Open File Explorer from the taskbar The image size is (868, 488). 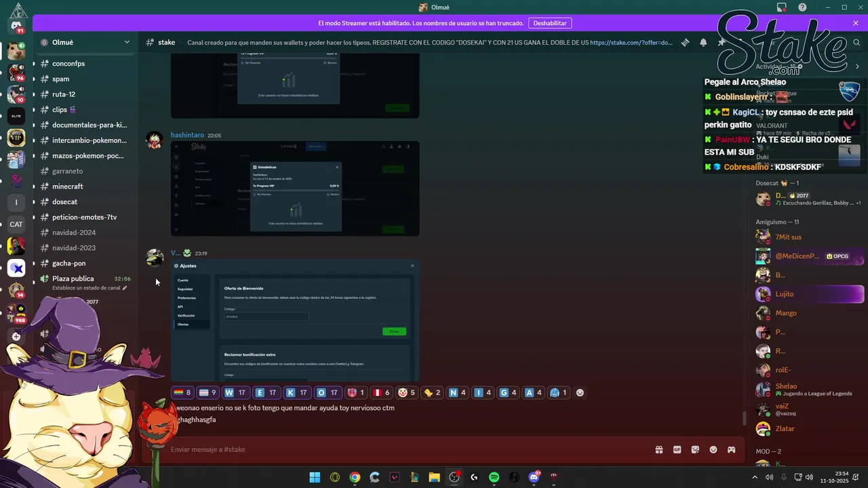(x=434, y=477)
